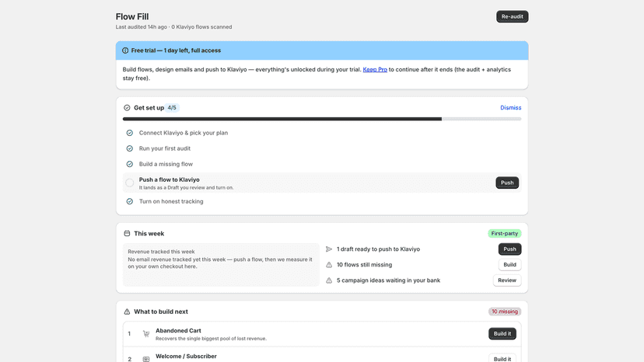The height and width of the screenshot is (362, 644).
Task: Toggle the Turn on honest tracking checkmark
Action: pos(130,201)
